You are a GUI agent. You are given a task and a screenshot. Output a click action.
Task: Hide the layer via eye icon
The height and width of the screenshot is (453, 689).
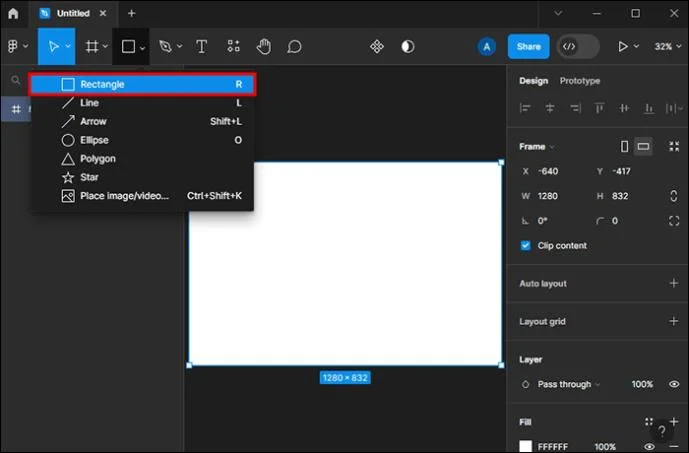coord(674,384)
